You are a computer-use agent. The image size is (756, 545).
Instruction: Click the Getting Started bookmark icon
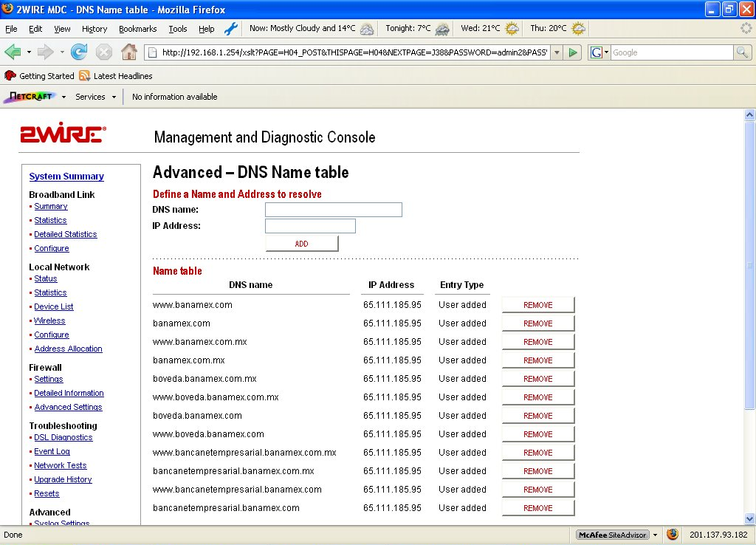pos(10,76)
